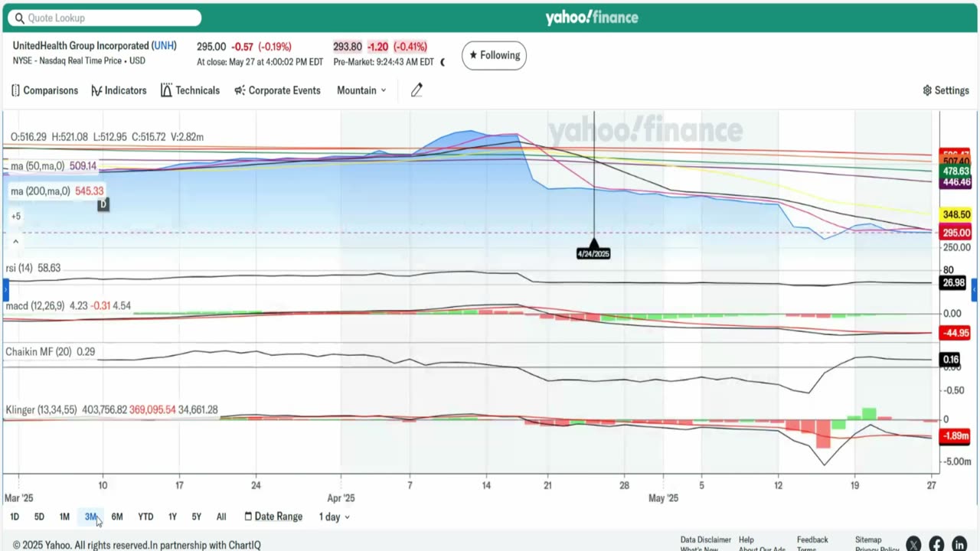Screen dimensions: 980x551
Task: Toggle the Following star button
Action: pyautogui.click(x=494, y=55)
